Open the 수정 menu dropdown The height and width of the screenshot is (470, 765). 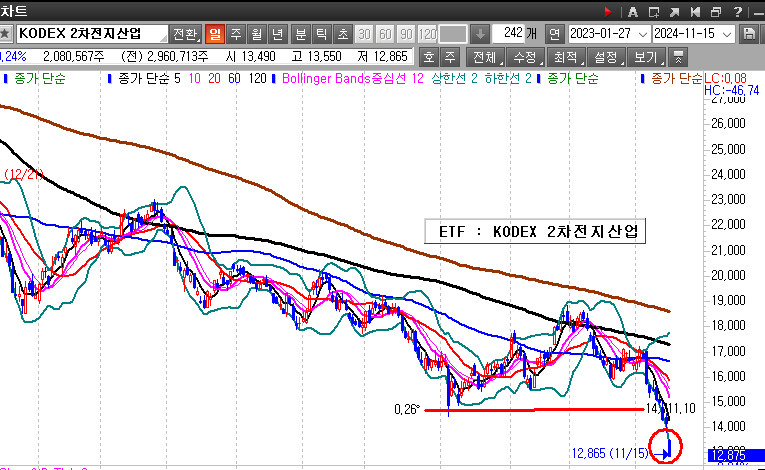(526, 57)
